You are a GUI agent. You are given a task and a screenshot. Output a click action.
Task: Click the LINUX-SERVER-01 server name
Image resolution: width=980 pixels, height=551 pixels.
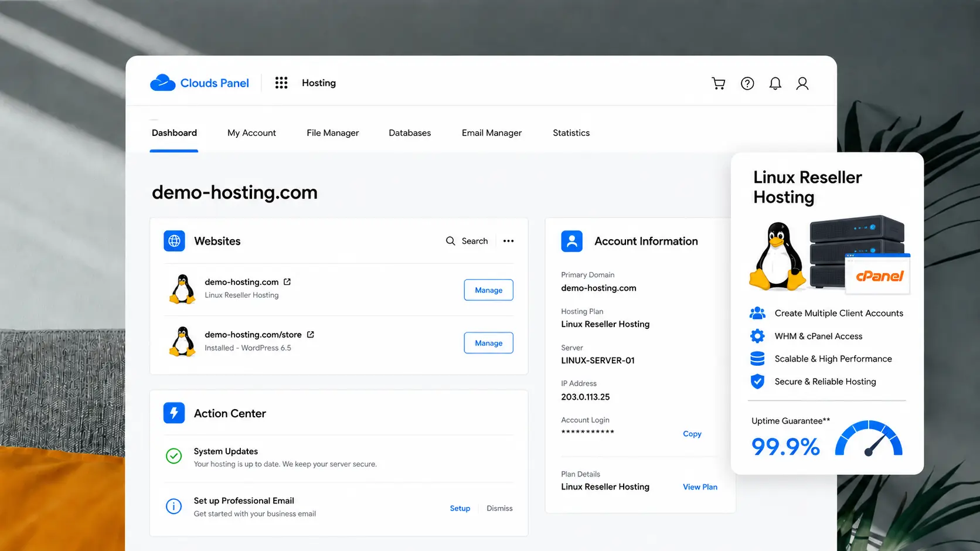(597, 360)
